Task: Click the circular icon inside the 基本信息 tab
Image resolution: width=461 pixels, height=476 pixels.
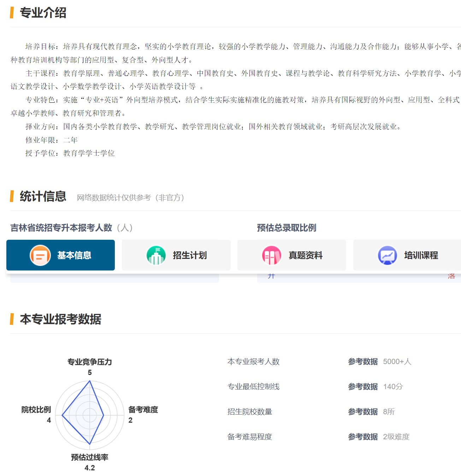Action: click(x=39, y=255)
